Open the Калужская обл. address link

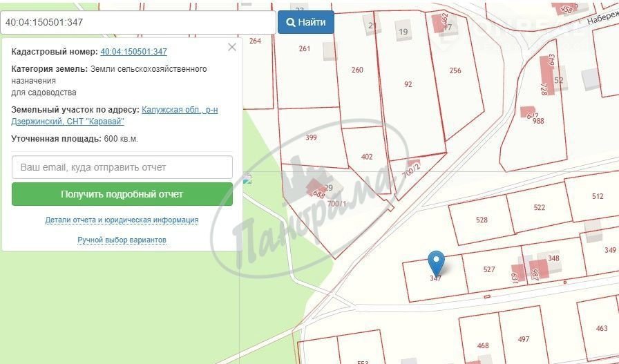[179, 110]
